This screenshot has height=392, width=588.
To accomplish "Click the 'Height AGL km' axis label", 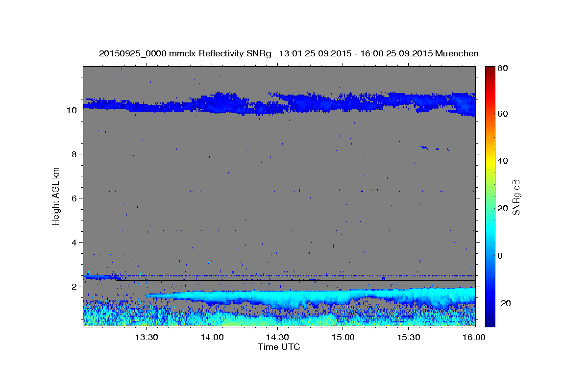I will (x=56, y=196).
